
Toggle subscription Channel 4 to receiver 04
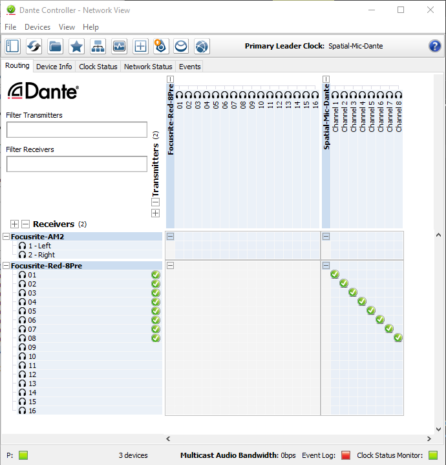tap(362, 302)
